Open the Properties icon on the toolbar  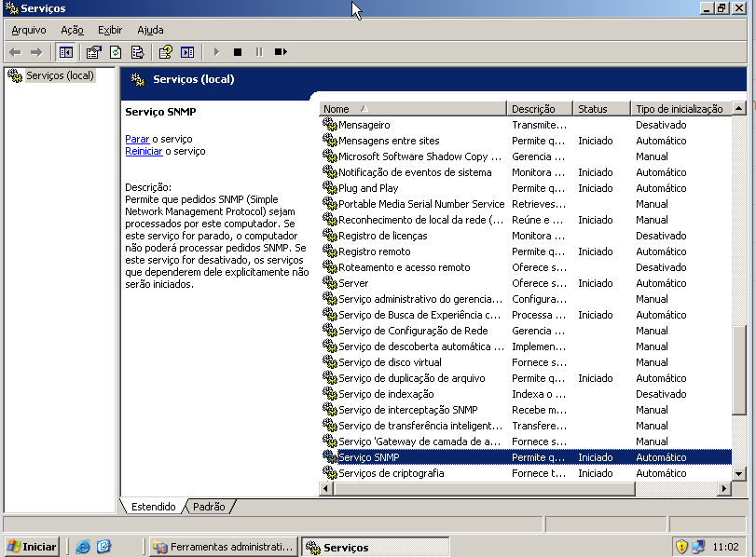coord(90,52)
